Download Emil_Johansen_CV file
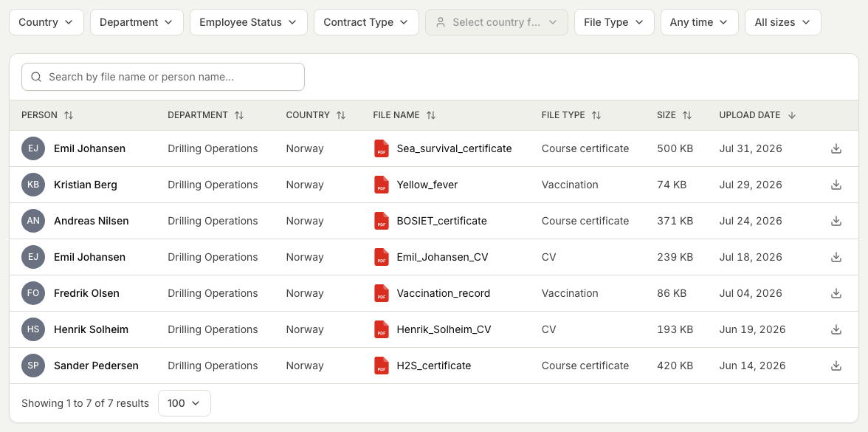The image size is (868, 432). (x=836, y=257)
